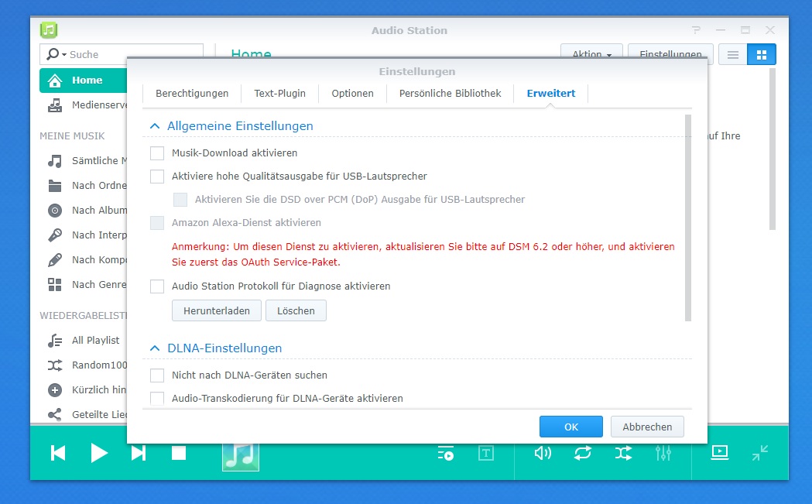Open the volume speaker control

coord(543,453)
